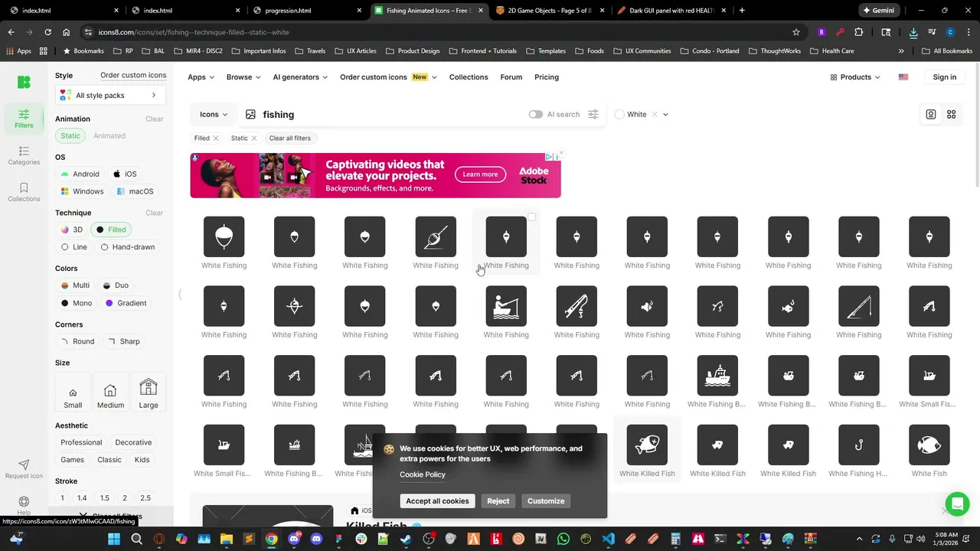Open the Categories sidebar panel
Image resolution: width=980 pixels, height=551 pixels.
point(24,155)
